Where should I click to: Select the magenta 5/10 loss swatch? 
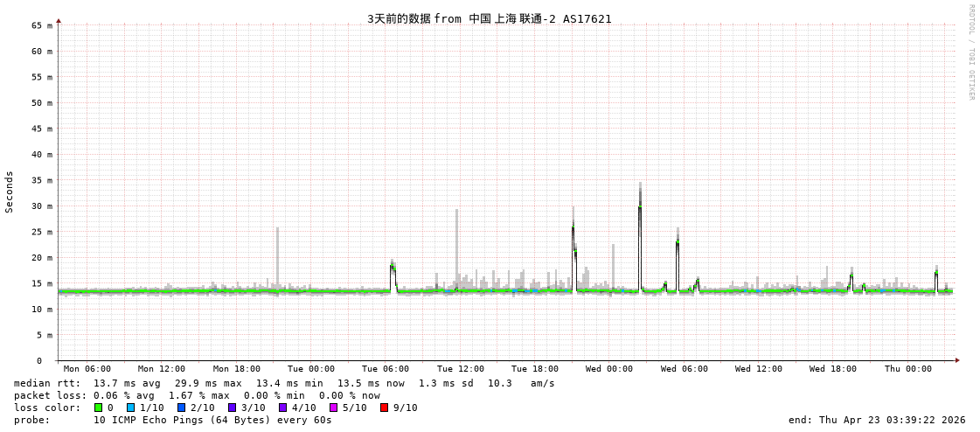[334, 408]
